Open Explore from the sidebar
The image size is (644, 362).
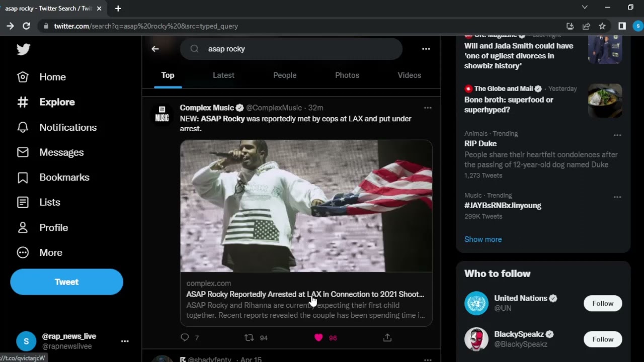point(46,102)
